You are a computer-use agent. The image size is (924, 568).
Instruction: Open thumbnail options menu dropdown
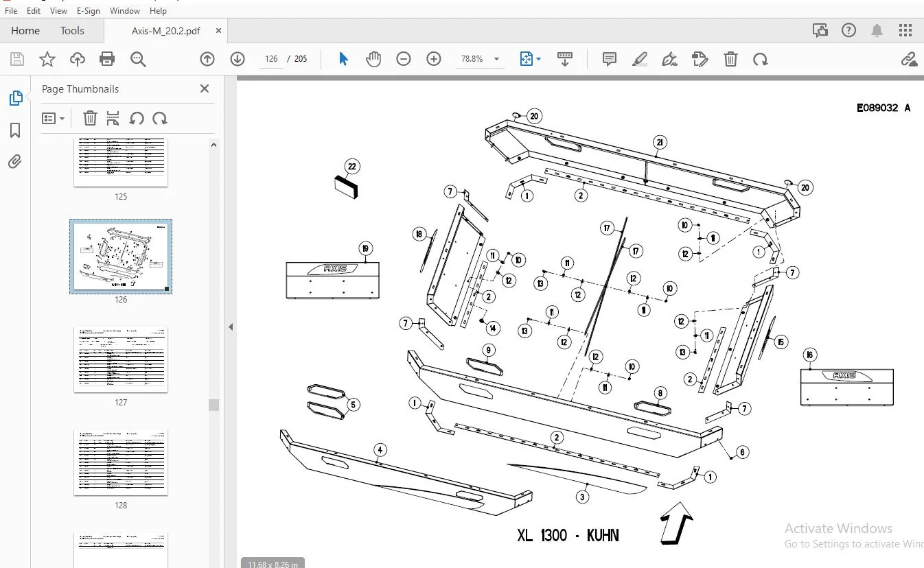54,118
